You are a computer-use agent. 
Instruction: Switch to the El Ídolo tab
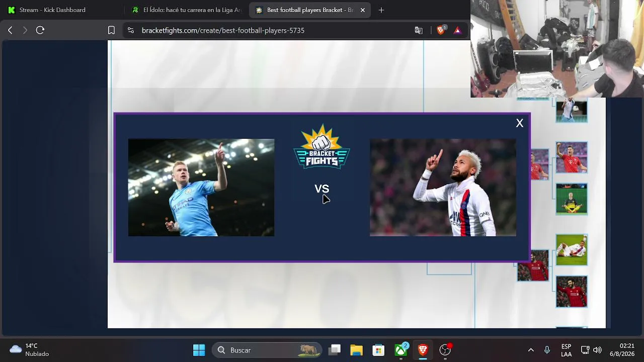[x=187, y=10]
